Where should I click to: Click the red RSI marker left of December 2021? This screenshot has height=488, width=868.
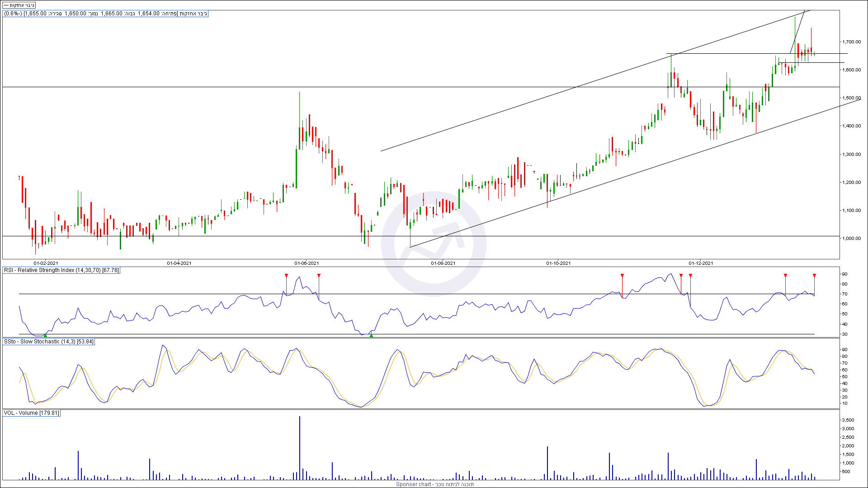[690, 276]
